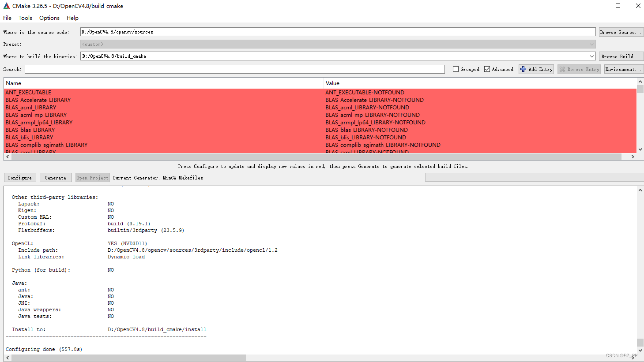The image size is (644, 362).
Task: Click Browse Source to pick source folder
Action: click(621, 31)
